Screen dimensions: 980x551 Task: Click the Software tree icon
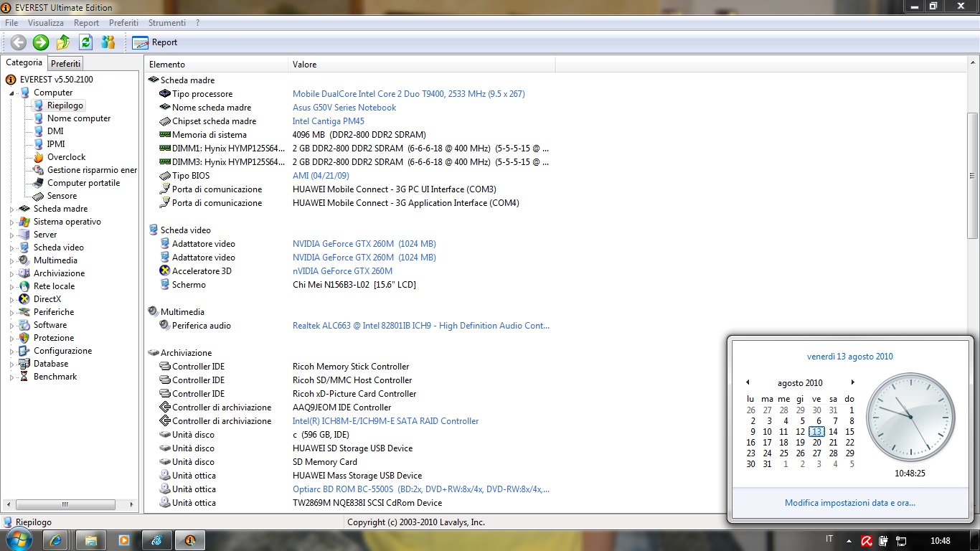24,325
